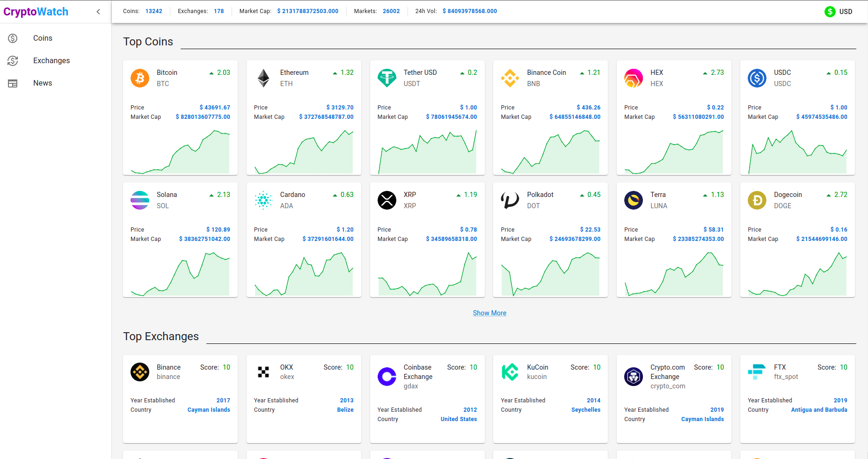Viewport: 868px width, 459px height.
Task: Click the Cardano logo icon
Action: click(263, 200)
